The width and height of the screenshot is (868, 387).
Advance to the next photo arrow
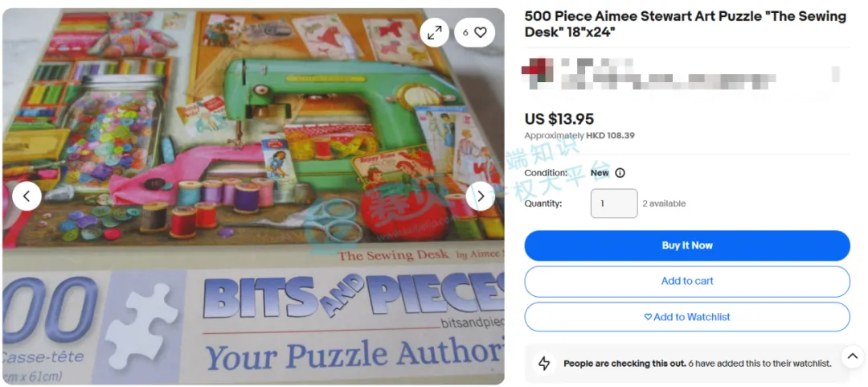pyautogui.click(x=481, y=196)
